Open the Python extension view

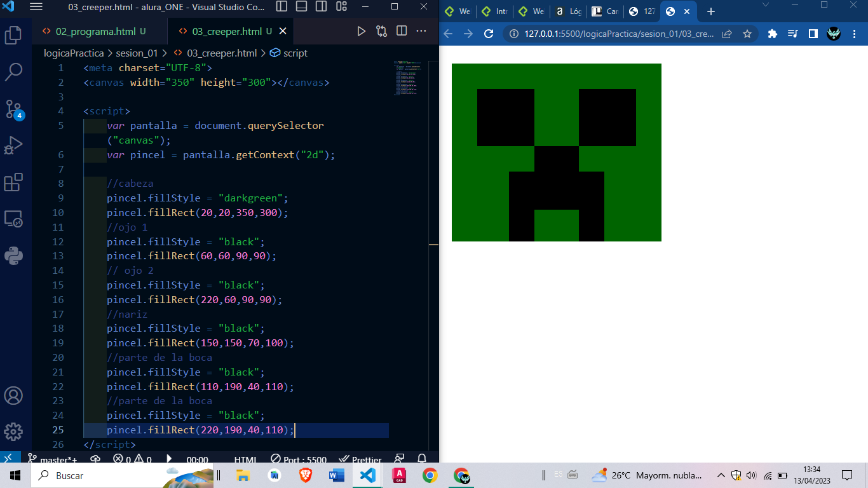click(13, 255)
